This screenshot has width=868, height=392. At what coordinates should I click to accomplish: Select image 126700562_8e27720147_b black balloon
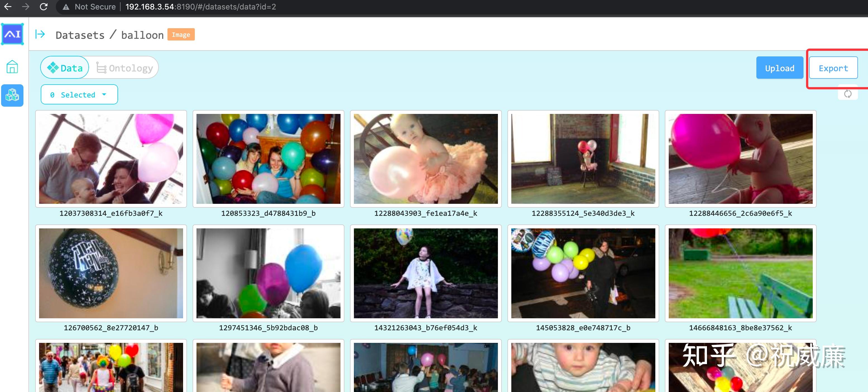[x=111, y=273]
